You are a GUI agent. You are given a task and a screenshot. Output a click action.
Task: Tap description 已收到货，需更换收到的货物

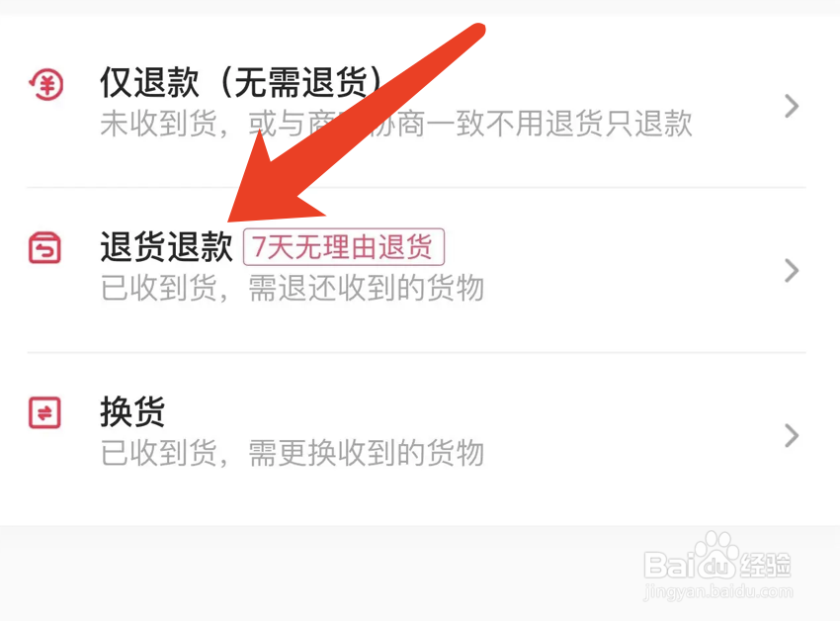(293, 452)
